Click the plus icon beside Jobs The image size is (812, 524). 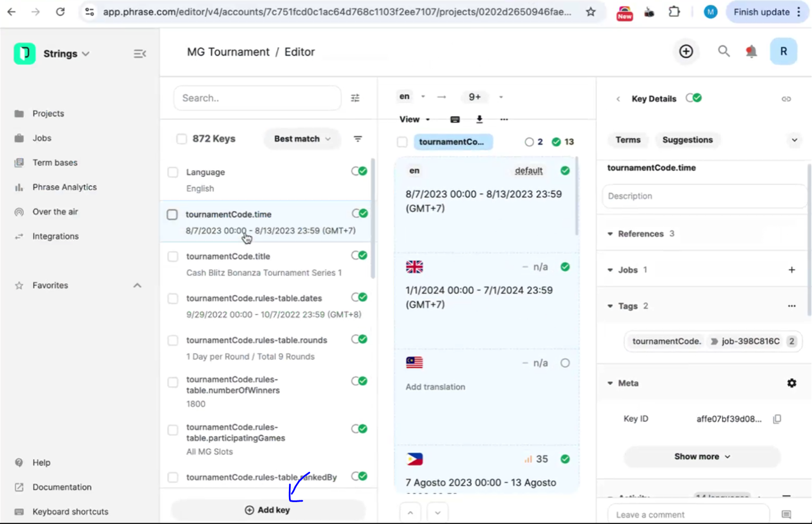pos(791,270)
